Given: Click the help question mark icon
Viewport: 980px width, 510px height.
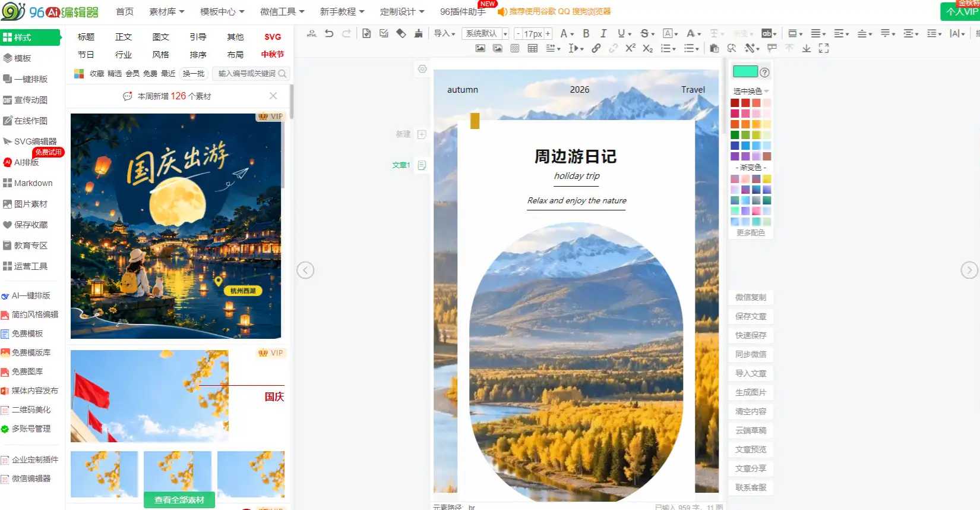Looking at the screenshot, I should [x=765, y=72].
